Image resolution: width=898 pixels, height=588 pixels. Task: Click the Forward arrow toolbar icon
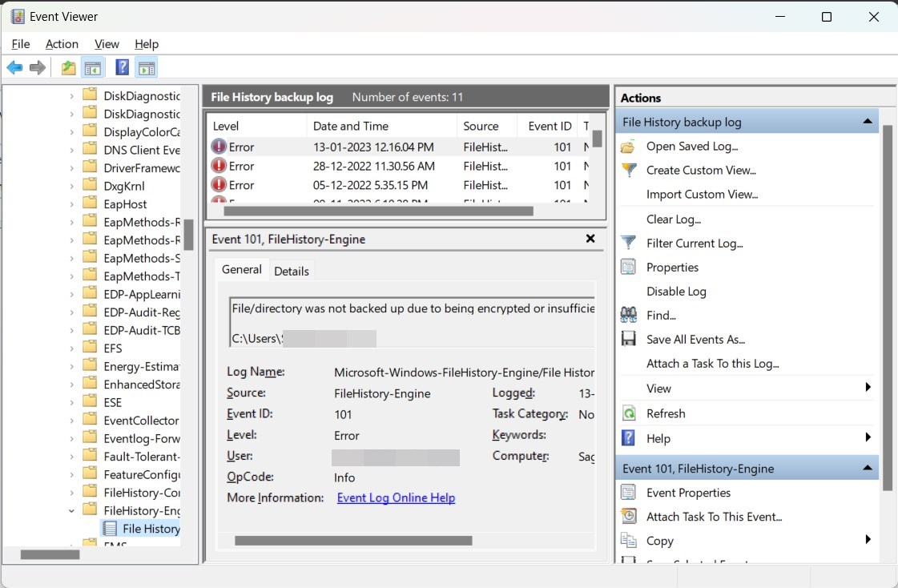coord(37,67)
